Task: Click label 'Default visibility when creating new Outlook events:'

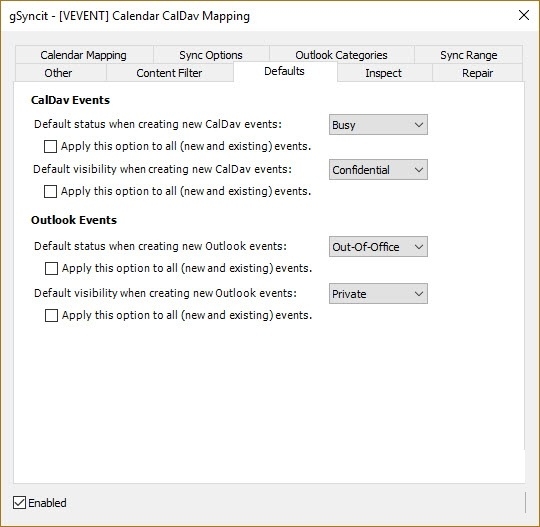Action: (165, 293)
